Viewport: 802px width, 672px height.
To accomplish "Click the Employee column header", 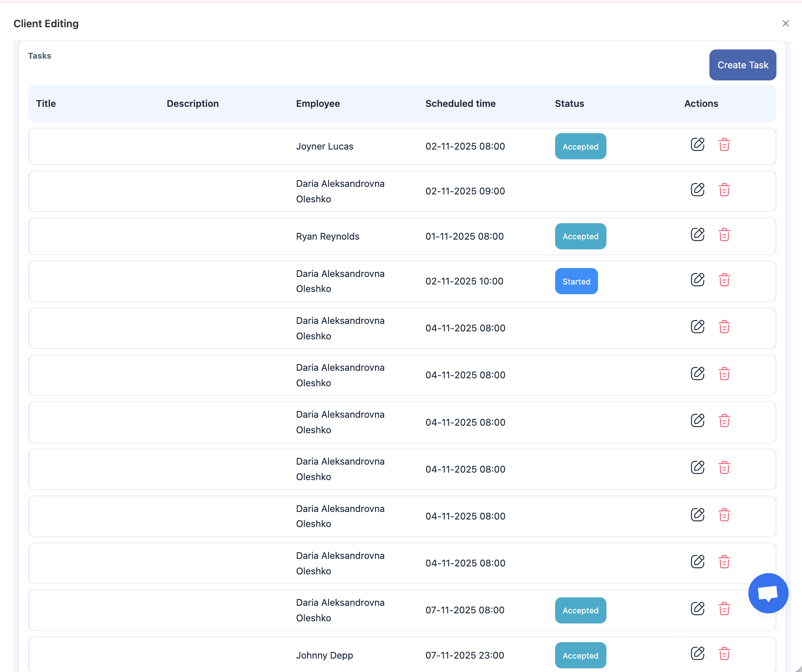I will coord(318,103).
